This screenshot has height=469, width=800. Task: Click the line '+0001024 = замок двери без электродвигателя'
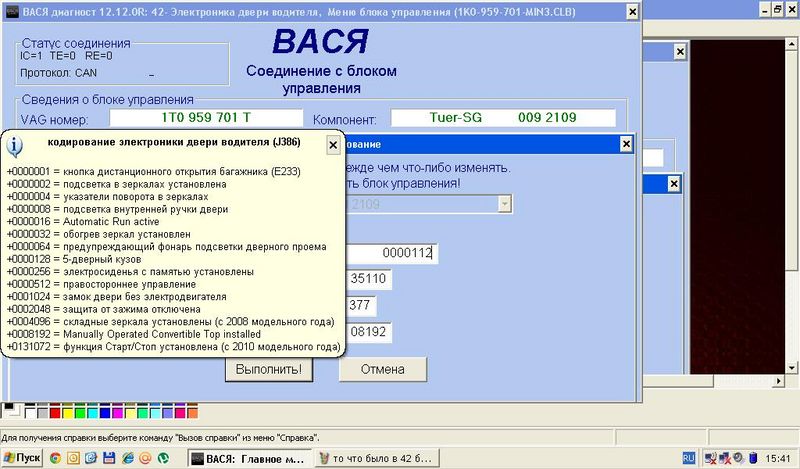pos(117,297)
